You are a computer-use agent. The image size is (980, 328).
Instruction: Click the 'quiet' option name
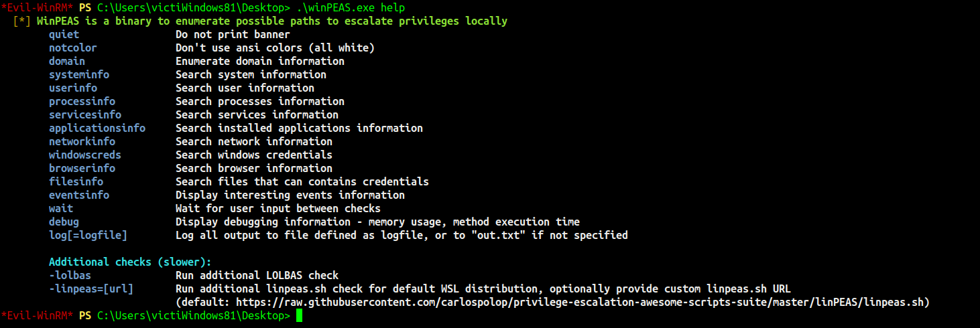click(64, 34)
